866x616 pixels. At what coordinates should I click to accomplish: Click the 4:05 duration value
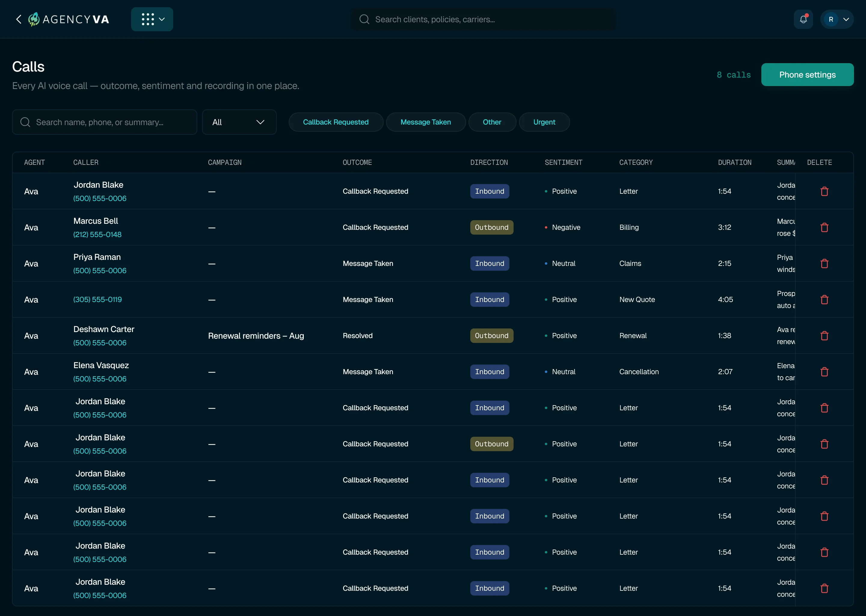click(x=725, y=299)
